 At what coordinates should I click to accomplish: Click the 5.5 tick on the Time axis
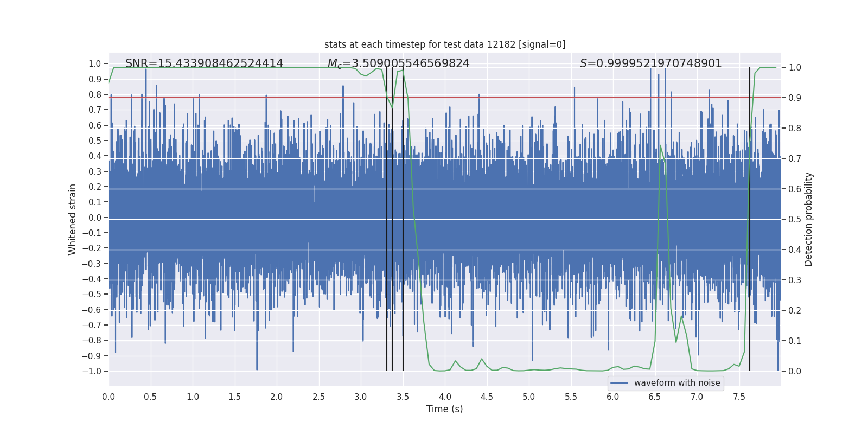click(571, 397)
